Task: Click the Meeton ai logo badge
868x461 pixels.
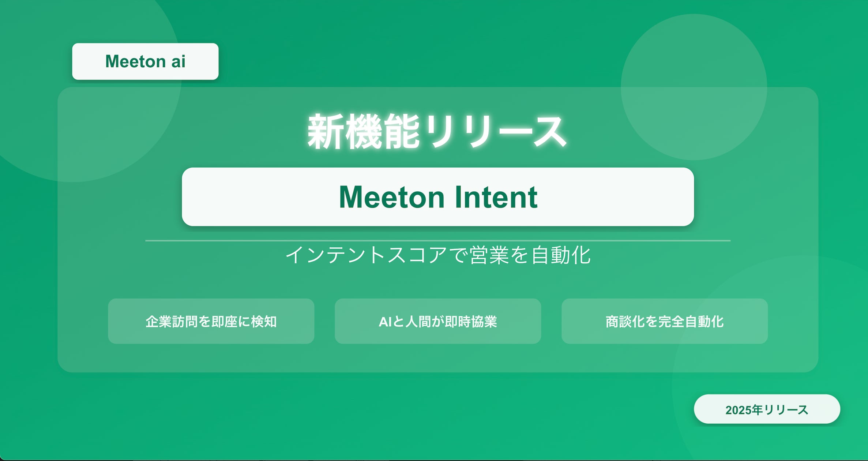Action: [145, 61]
